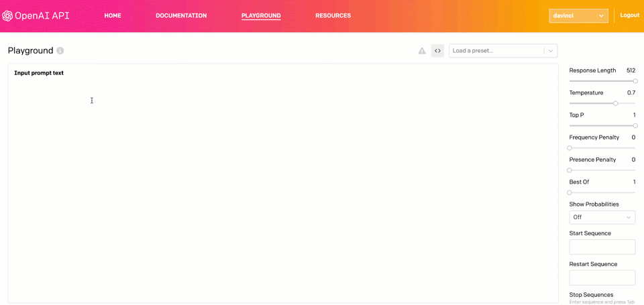Click the Presence Penalty label

pos(592,160)
